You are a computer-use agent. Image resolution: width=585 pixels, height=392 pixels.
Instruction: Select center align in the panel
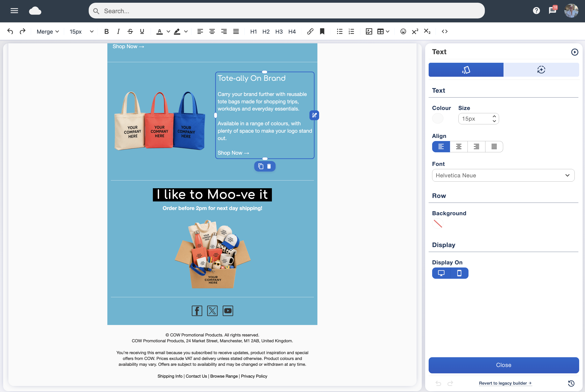click(459, 147)
